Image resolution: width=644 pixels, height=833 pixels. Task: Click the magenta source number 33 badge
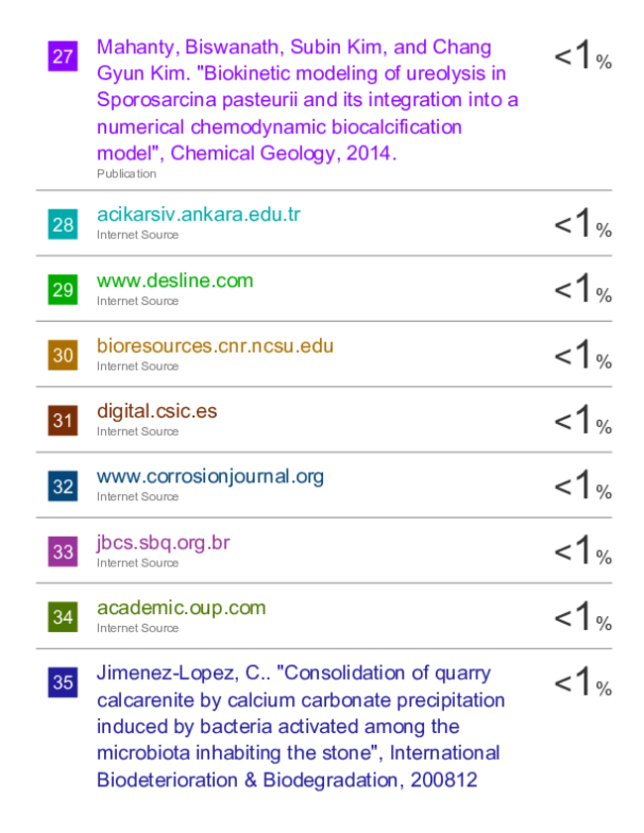(62, 552)
